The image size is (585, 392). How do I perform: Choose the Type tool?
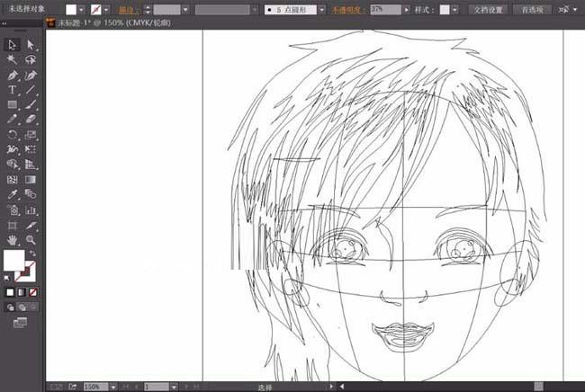pos(13,90)
